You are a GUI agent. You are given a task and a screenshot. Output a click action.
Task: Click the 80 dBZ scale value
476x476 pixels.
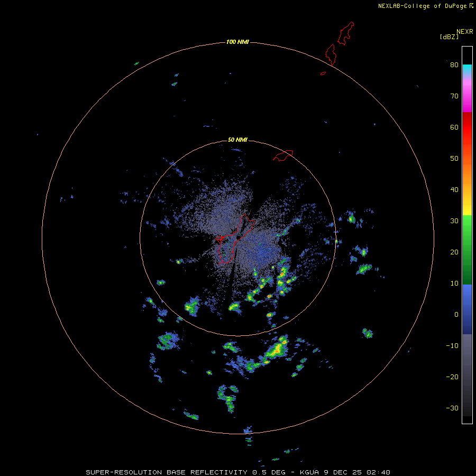click(454, 65)
